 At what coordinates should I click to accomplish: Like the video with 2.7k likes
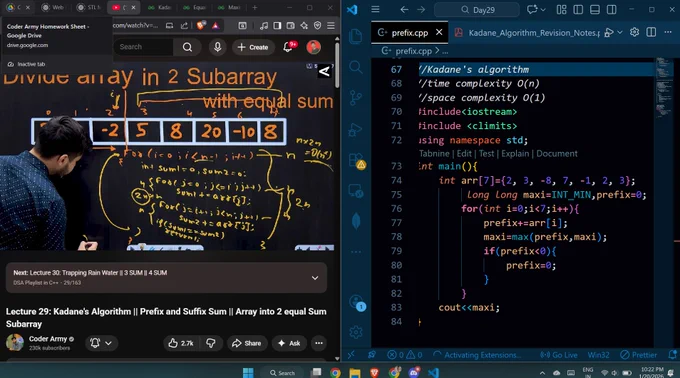point(181,343)
